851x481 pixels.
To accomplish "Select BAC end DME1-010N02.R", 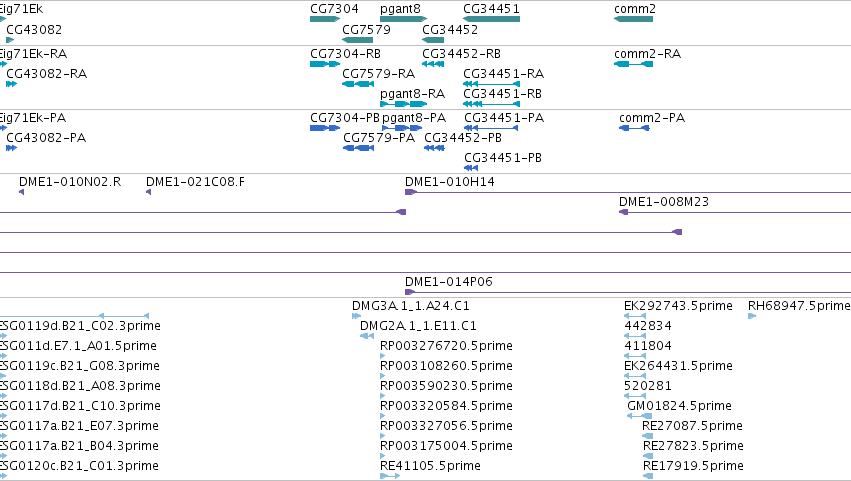I will (70, 182).
